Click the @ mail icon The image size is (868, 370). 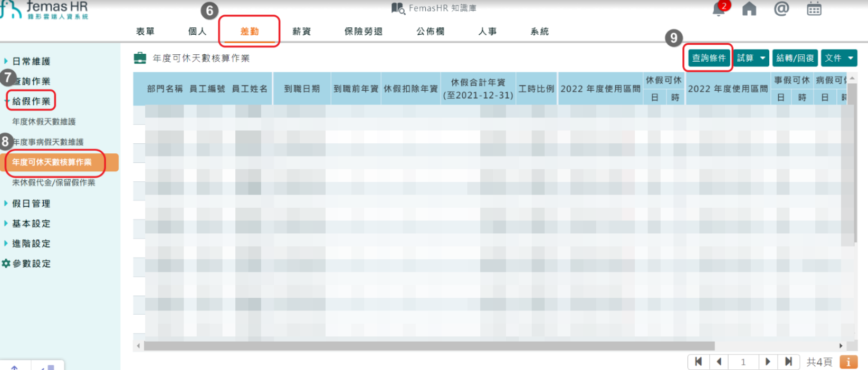point(781,8)
